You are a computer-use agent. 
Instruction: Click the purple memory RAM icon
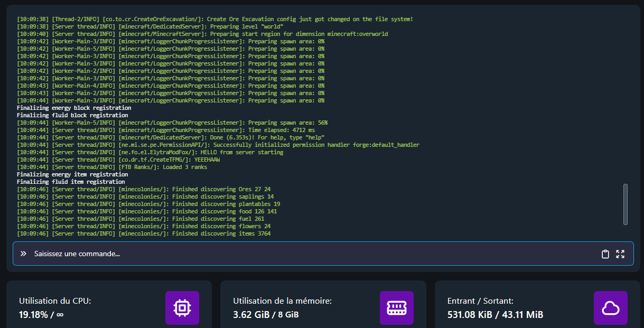pos(397,308)
